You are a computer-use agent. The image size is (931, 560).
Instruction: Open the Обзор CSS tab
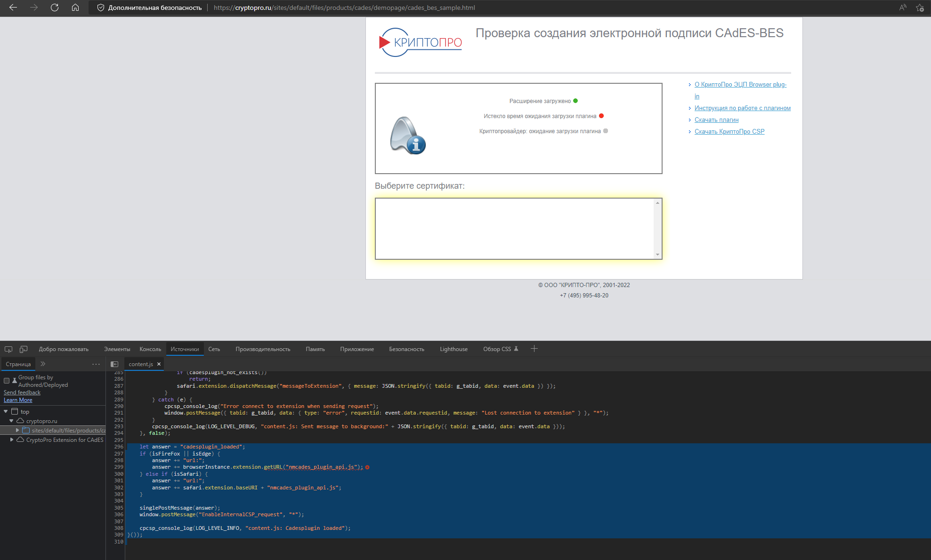(500, 349)
